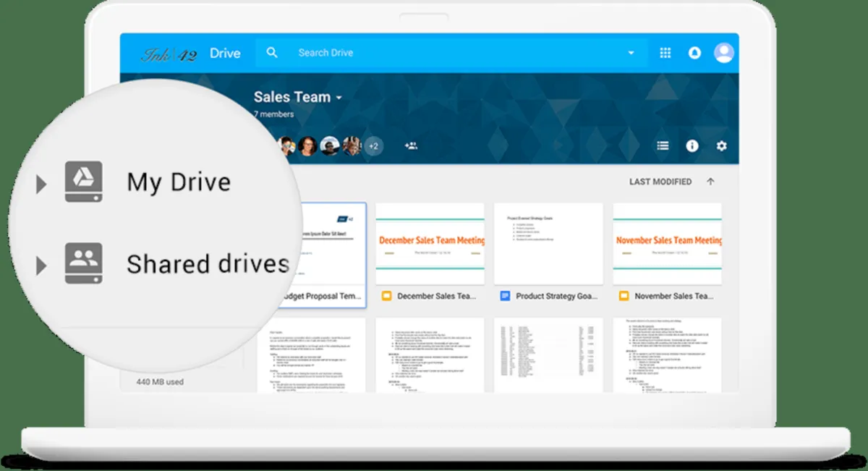Screen dimensions: 868x471
Task: Click the add members people icon
Action: click(411, 145)
